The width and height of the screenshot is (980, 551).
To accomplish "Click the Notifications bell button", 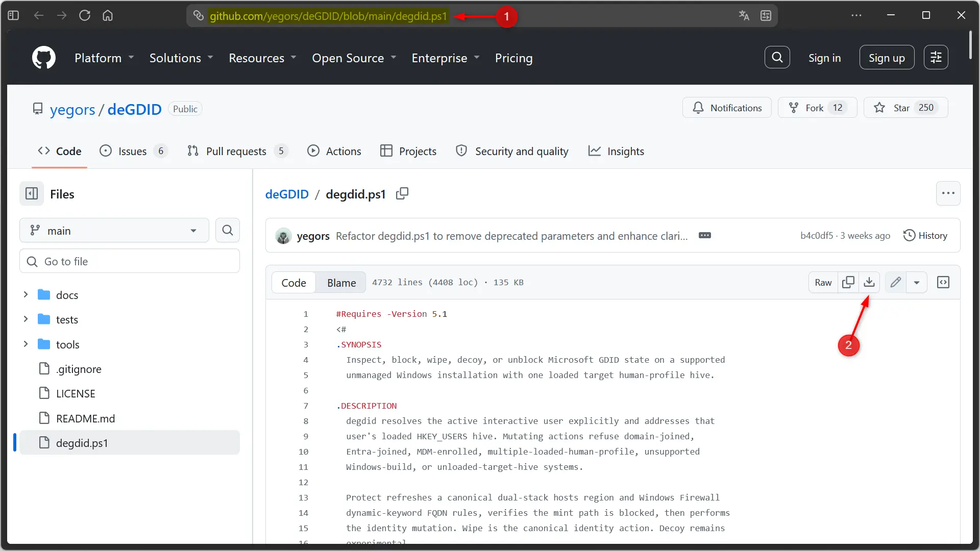I will [x=727, y=108].
